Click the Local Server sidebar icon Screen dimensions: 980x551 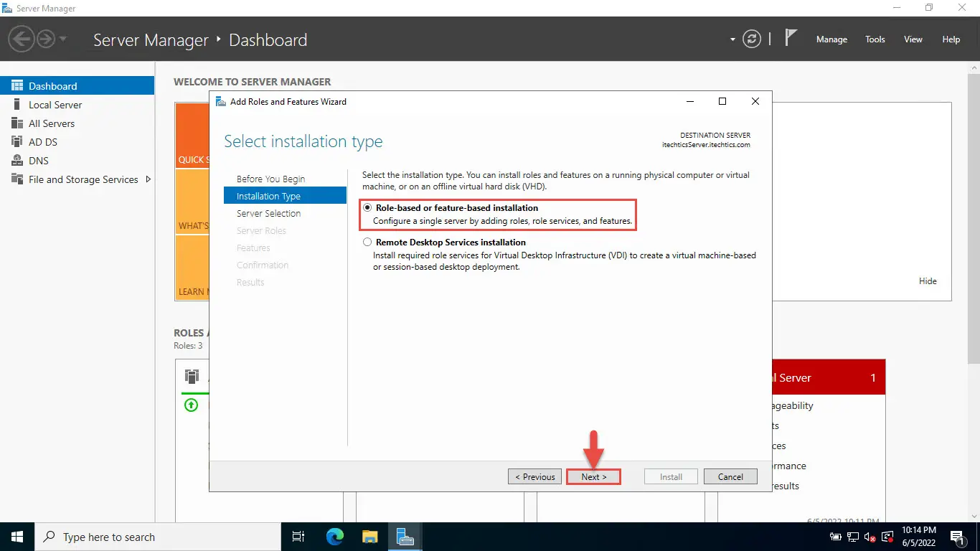pos(17,105)
